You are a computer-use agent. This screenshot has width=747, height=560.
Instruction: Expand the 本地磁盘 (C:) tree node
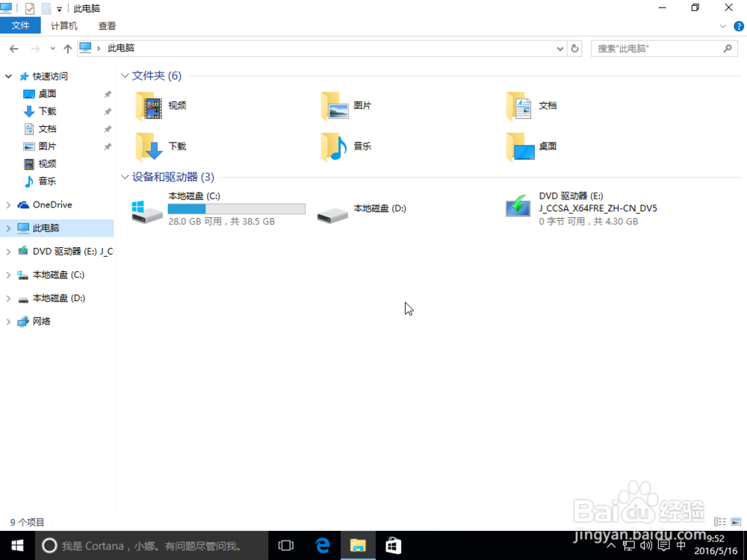pos(8,275)
